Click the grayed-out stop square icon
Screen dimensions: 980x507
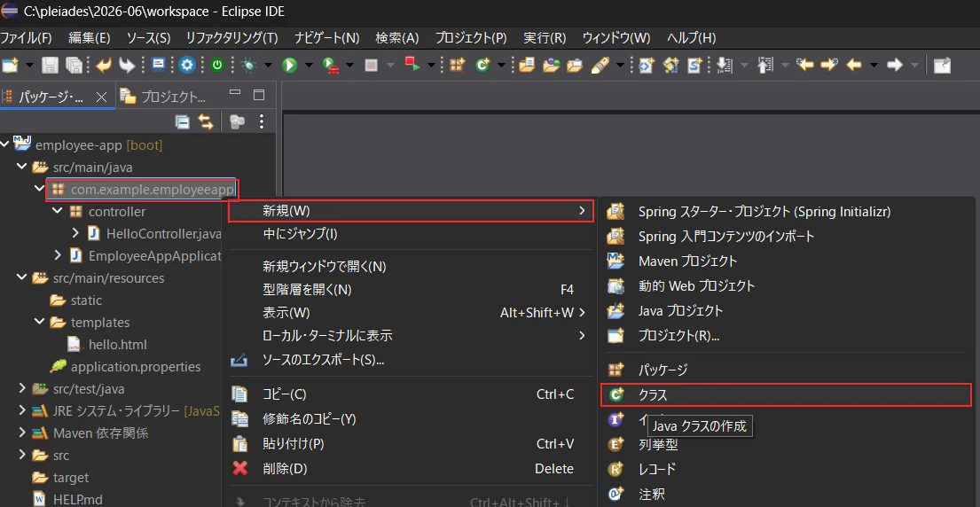tap(372, 65)
